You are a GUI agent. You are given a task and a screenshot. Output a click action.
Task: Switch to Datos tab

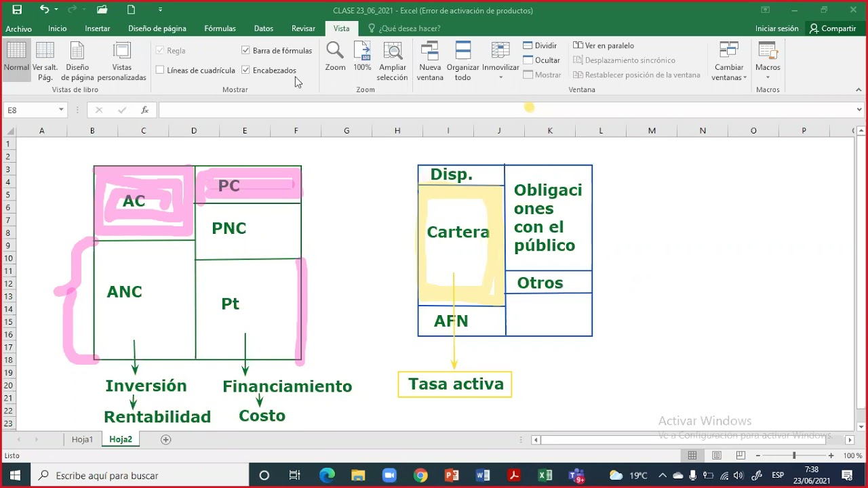point(263,28)
